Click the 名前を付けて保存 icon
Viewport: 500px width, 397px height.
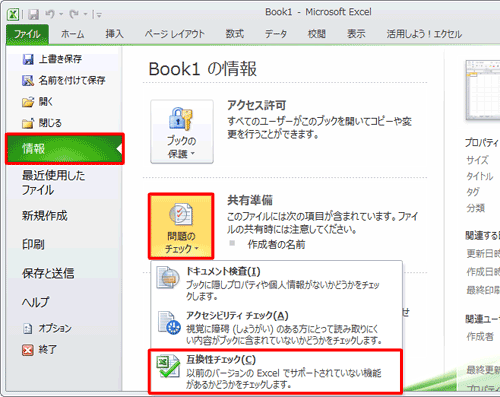(x=28, y=80)
